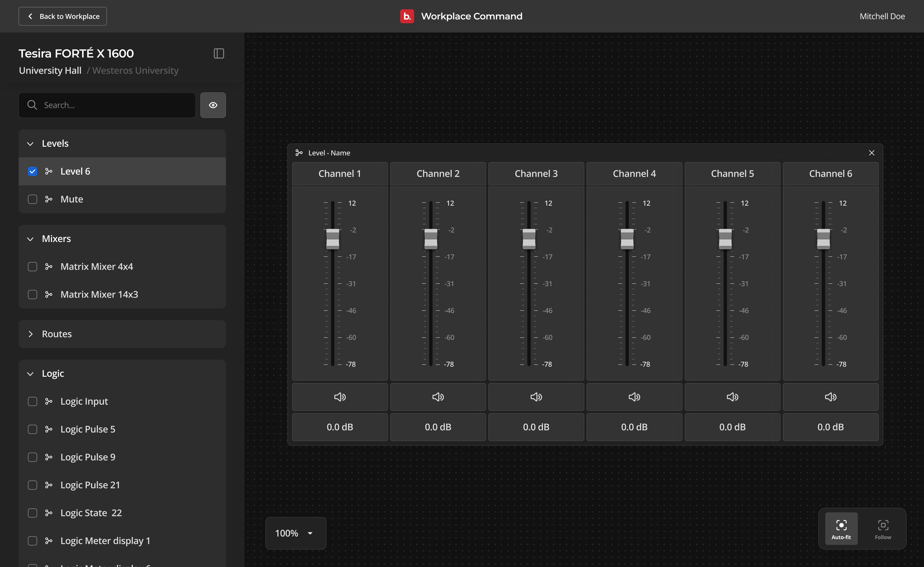Click the University Hall breadcrumb link

[x=50, y=70]
